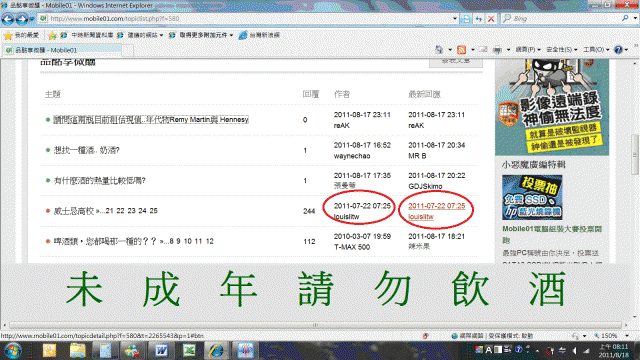Go to page 12 of the 啤酒類 topic

(209, 241)
